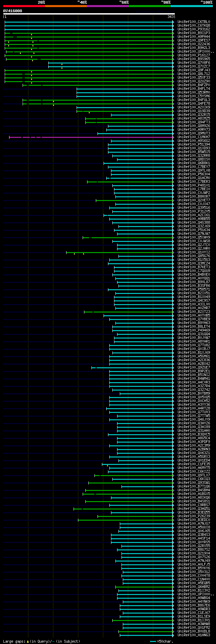216x644 pixels.
Task: Click hit label UniRef100_C7BER3
Action: pos(194,182)
